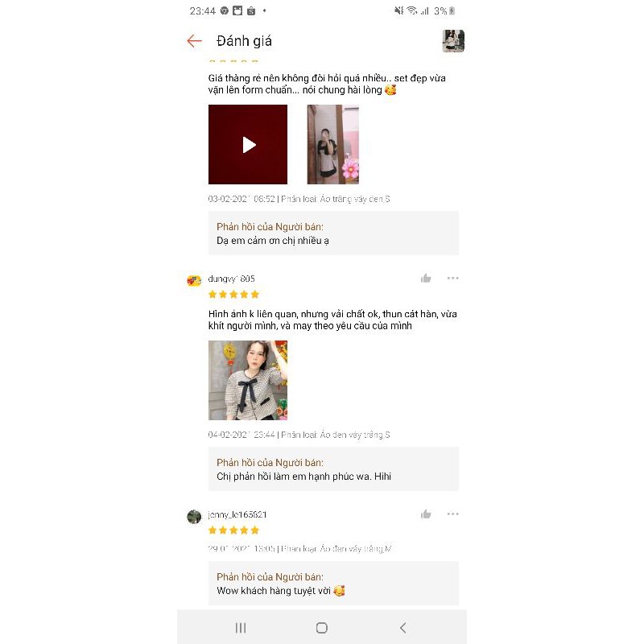This screenshot has width=644, height=644.
Task: Tap seller reply "Chị phản hồi làm em hạnh phúc"
Action: (304, 477)
